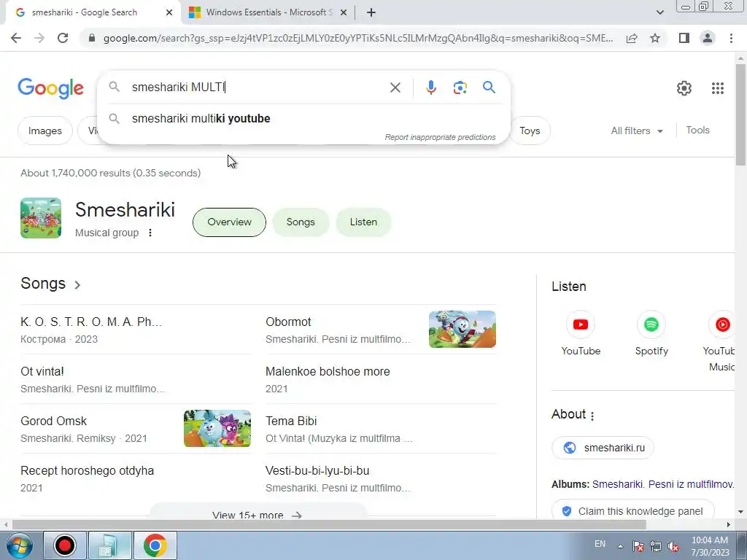Close the Windows Essentials tab
Screen dimensions: 747x560
click(344, 12)
